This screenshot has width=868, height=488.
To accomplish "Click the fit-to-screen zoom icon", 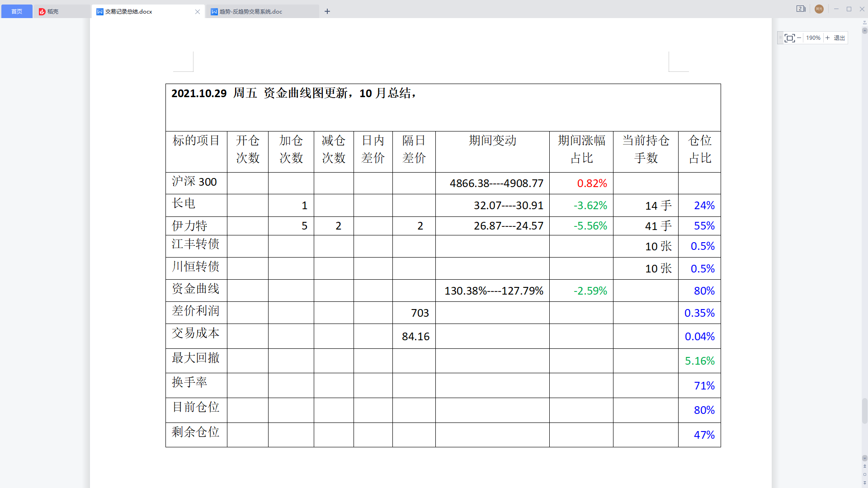I will (x=789, y=38).
